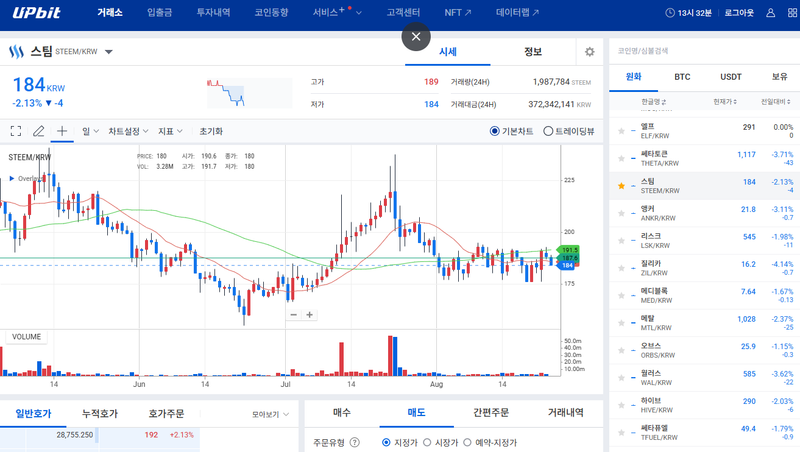Expand the Overlay legend triangle

click(x=12, y=178)
